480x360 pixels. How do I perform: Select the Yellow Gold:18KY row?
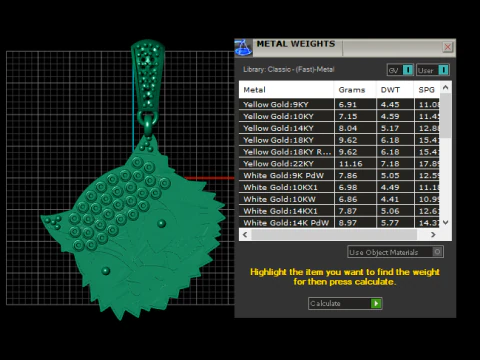pyautogui.click(x=339, y=140)
